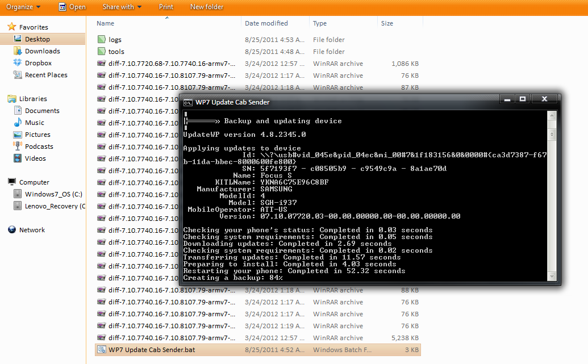Viewport: 588px width, 364px height.
Task: Click the Computer label in navigation pane
Action: tap(34, 182)
